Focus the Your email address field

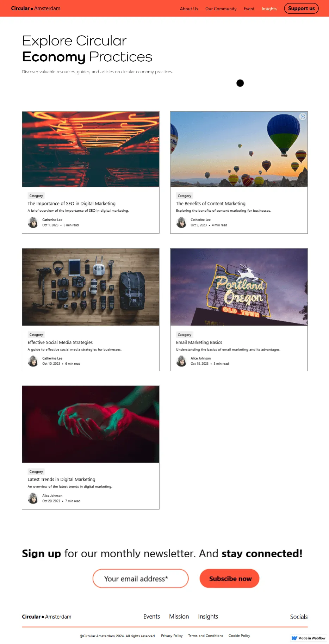coord(141,578)
